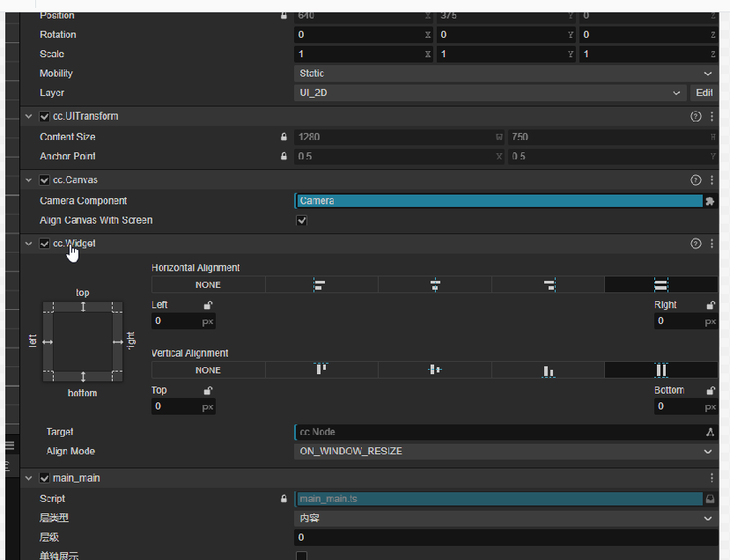Click left arrow in widget alignment diagram
This screenshot has height=560, width=730.
coord(48,343)
